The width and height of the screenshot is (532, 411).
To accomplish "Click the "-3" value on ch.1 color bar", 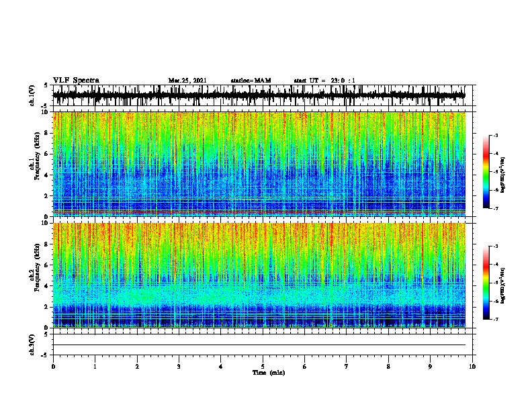I will coord(495,136).
